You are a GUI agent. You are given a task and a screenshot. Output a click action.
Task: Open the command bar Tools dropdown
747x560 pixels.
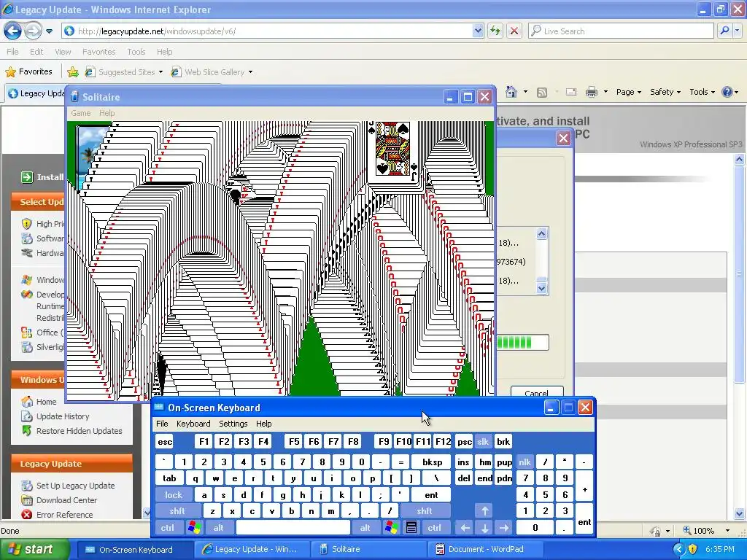(x=702, y=93)
